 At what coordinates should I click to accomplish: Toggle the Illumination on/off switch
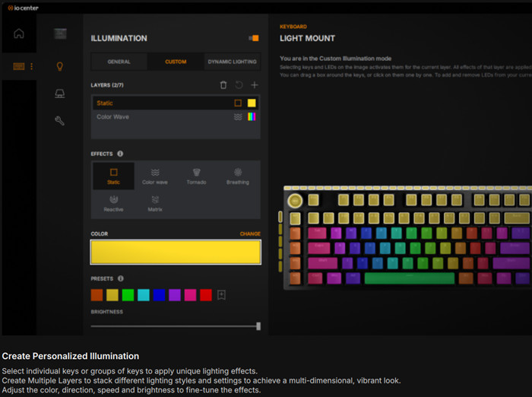(x=254, y=38)
